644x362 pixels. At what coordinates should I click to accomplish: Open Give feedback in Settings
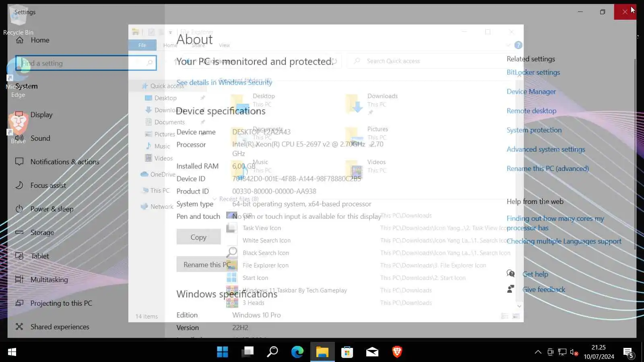click(x=543, y=290)
